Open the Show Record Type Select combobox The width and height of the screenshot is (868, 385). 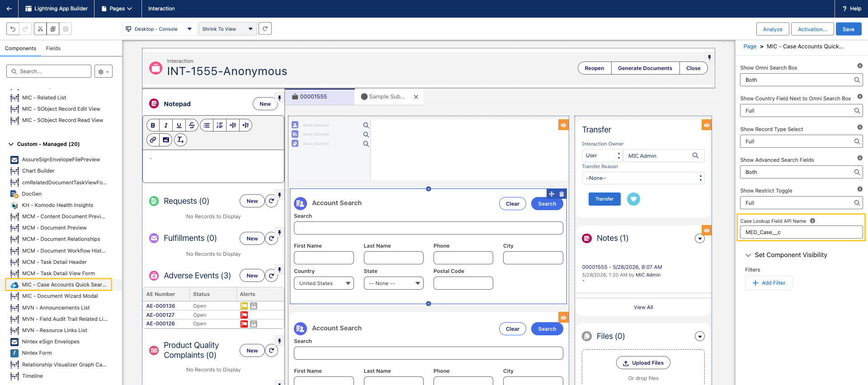tap(801, 141)
